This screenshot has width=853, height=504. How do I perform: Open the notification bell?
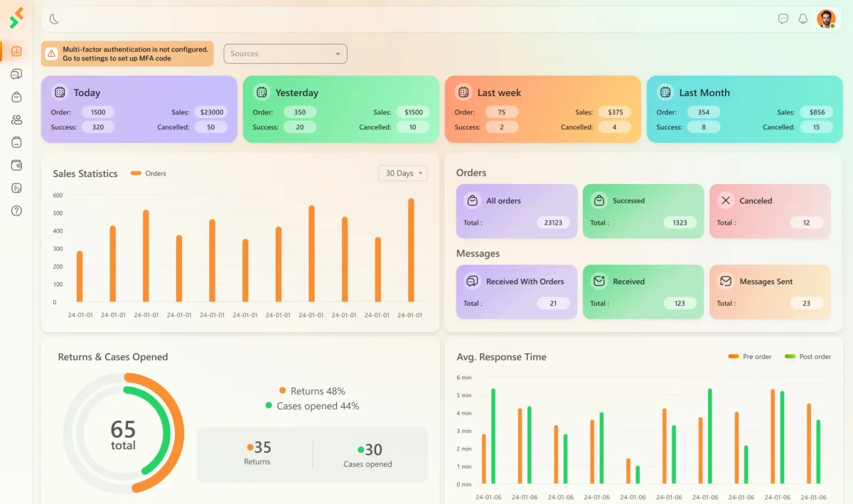point(803,19)
